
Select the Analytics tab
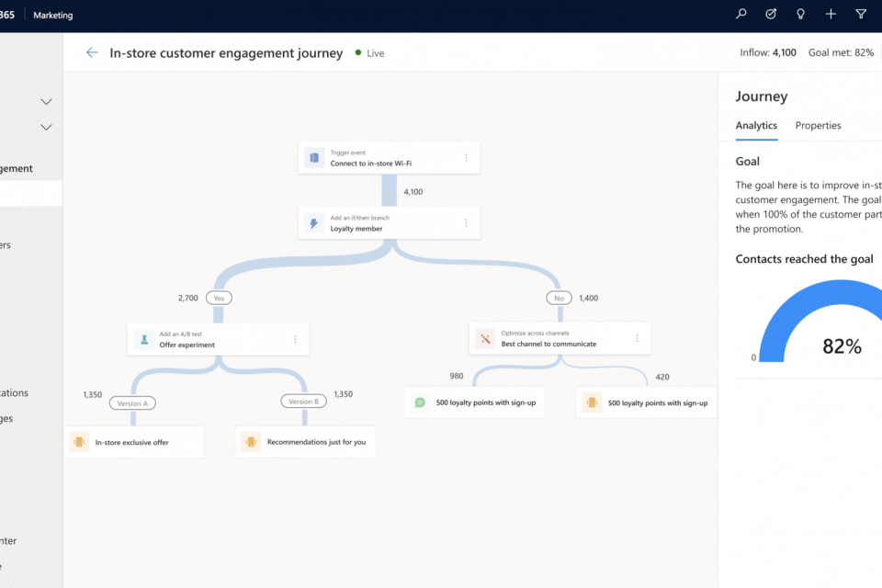click(756, 126)
